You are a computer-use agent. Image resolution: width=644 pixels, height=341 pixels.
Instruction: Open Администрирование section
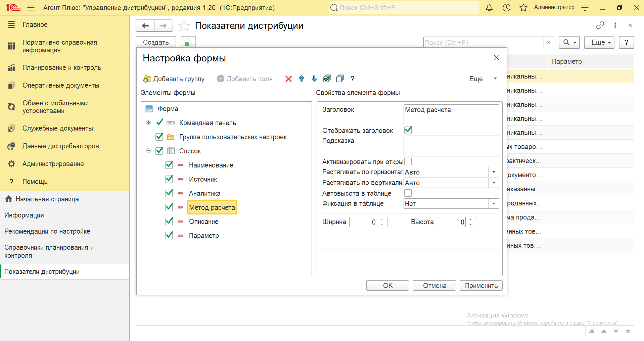pos(53,164)
